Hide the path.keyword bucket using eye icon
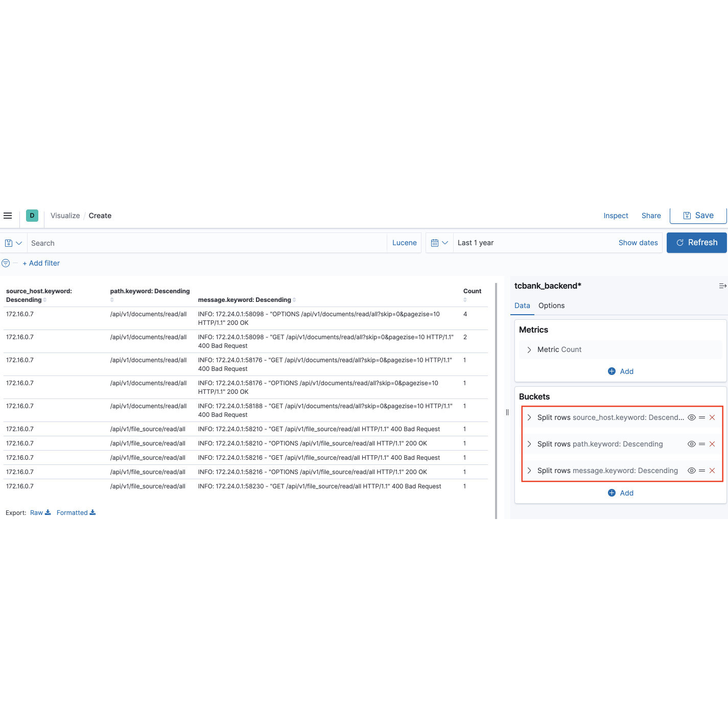The width and height of the screenshot is (728, 728). click(x=692, y=444)
